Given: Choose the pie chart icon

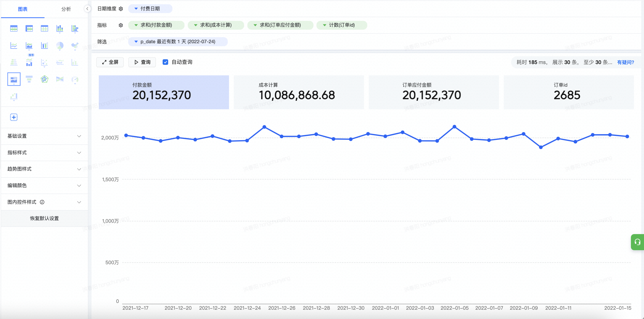Looking at the screenshot, I should point(60,45).
